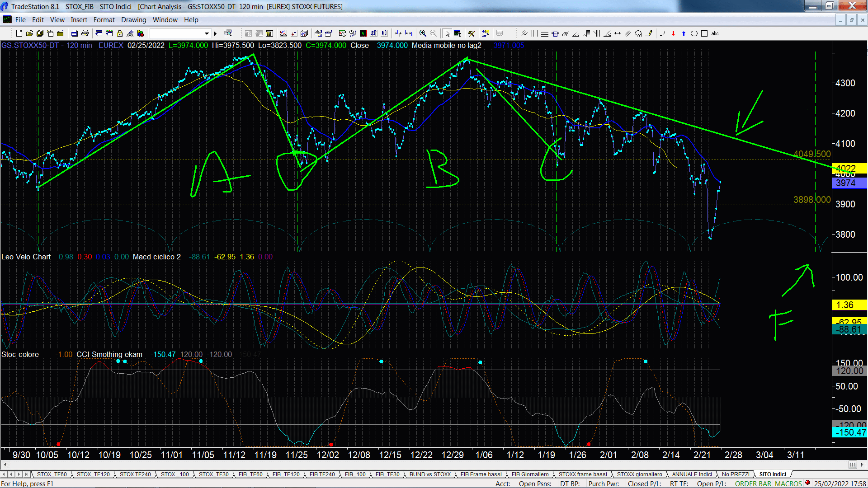
Task: Click the green-on-black chart type icon
Action: coord(363,33)
